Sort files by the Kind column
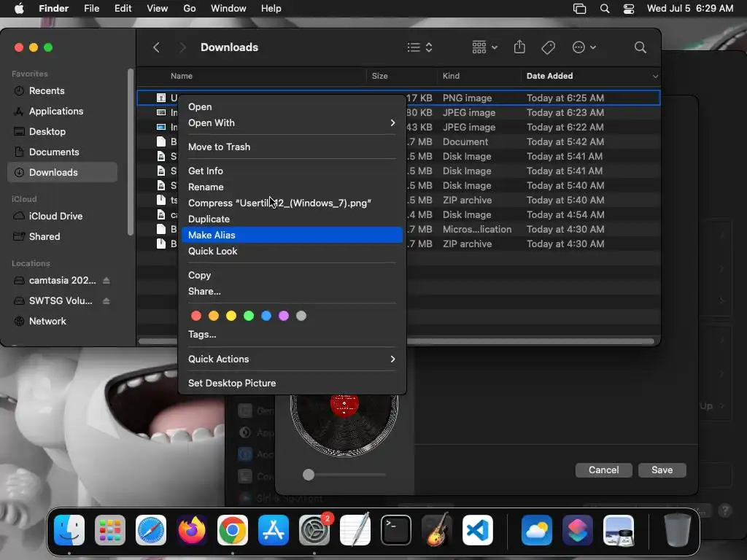The image size is (747, 560). point(451,76)
